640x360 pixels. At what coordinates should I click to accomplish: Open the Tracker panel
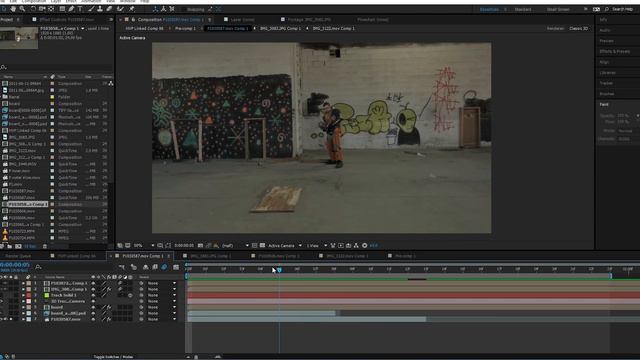pyautogui.click(x=606, y=83)
